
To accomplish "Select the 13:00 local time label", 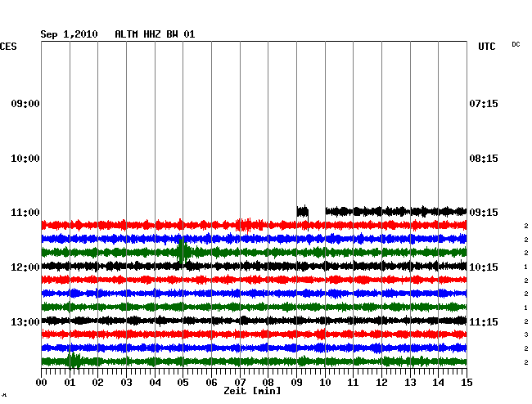I will pyautogui.click(x=25, y=321).
